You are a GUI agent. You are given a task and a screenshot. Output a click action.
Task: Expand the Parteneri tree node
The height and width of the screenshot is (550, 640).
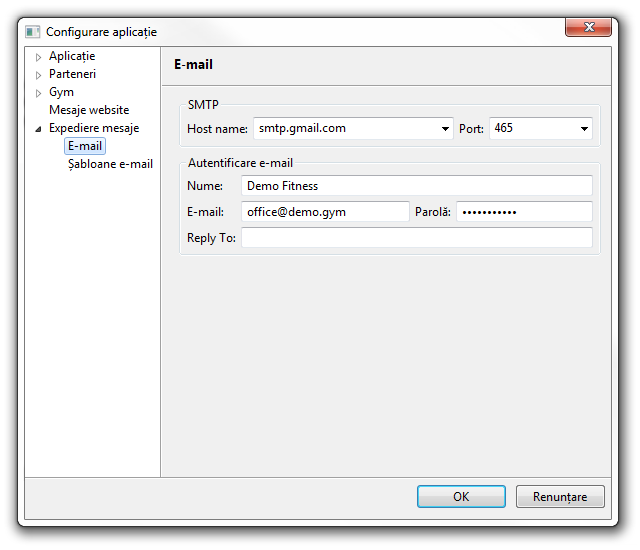[x=39, y=75]
